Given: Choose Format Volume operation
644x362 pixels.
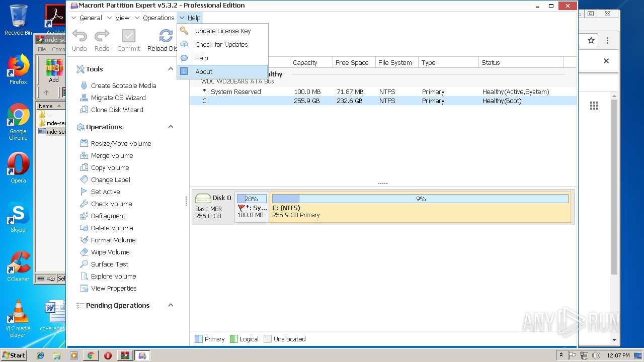Looking at the screenshot, I should (108, 240).
